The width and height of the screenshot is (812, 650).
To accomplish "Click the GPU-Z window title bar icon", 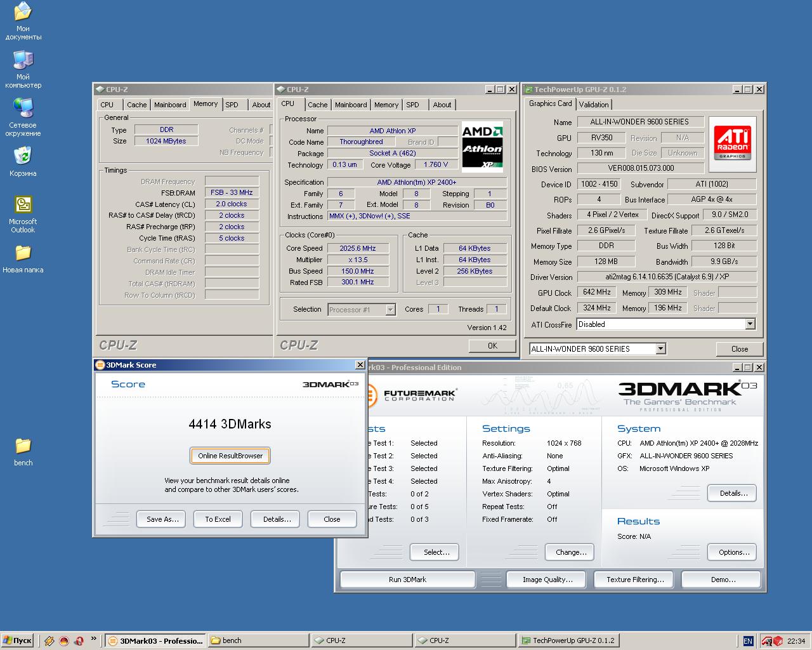I will [x=527, y=90].
